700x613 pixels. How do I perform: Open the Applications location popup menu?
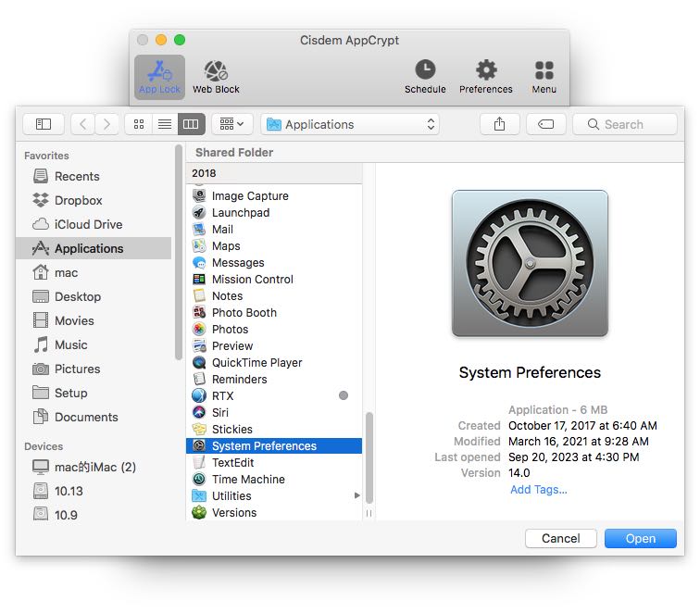(x=350, y=124)
